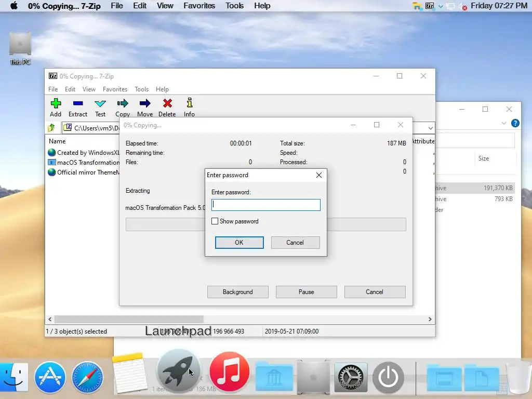Click the left scroll arrow in 7-Zip

point(50,320)
